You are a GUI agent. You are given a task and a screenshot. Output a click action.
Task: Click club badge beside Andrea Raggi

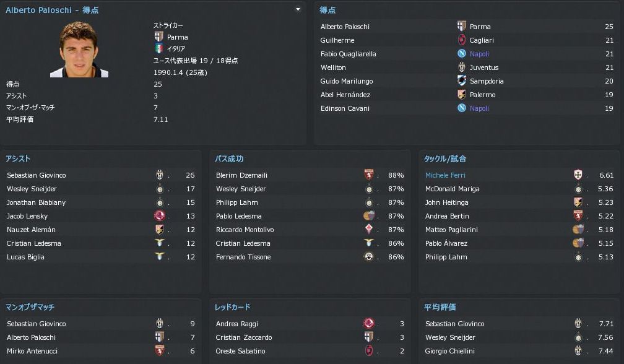[x=369, y=324]
